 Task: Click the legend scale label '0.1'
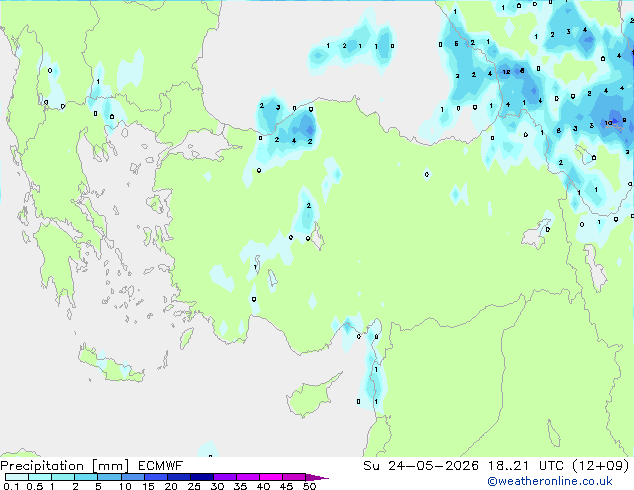[x=11, y=486]
